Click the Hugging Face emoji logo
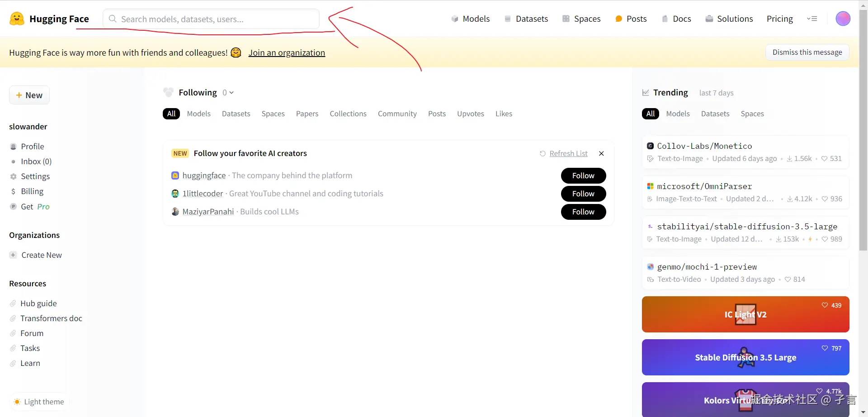 (17, 19)
